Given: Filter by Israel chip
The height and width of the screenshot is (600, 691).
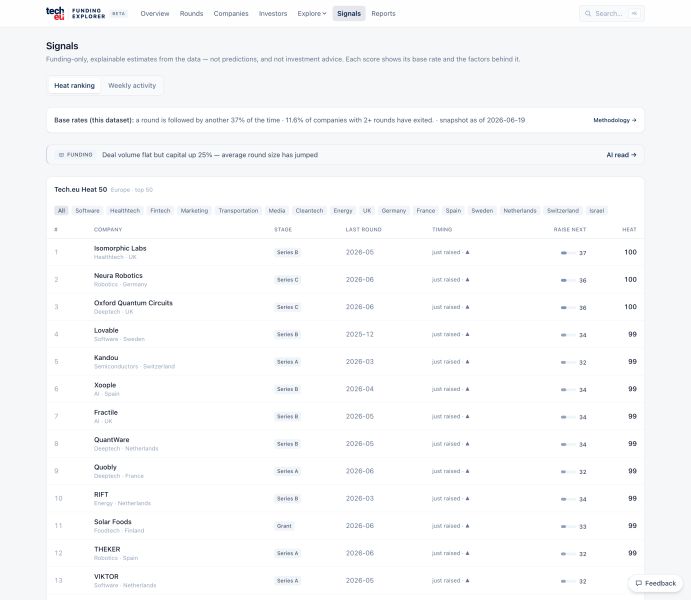Looking at the screenshot, I should pos(597,211).
